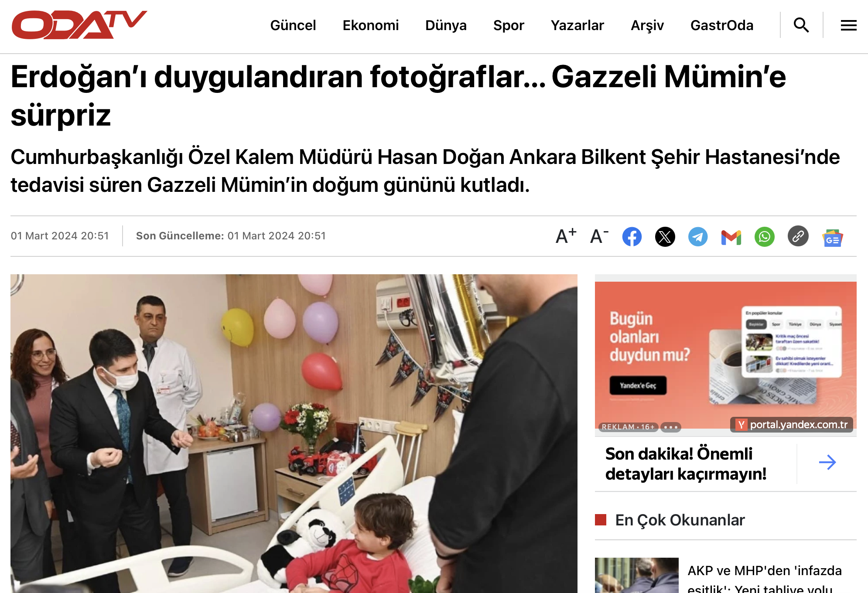Screen dimensions: 868x593
Task: Open the hamburger menu icon
Action: [848, 25]
